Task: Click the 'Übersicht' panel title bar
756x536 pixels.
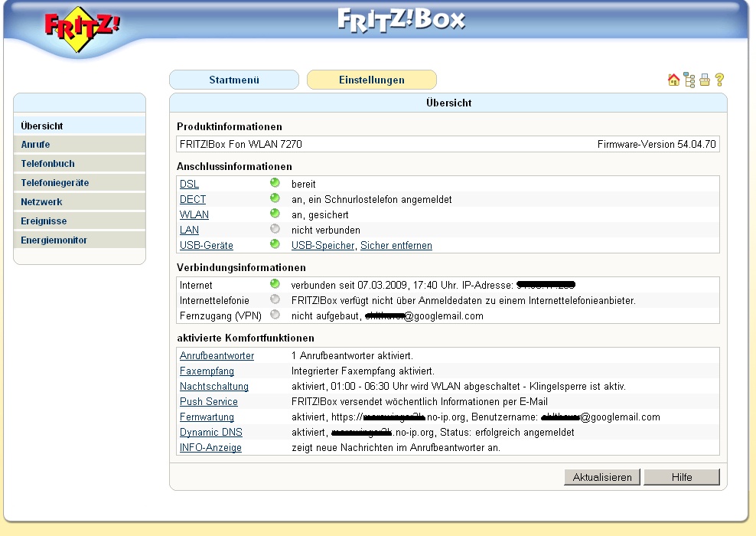Action: click(448, 103)
